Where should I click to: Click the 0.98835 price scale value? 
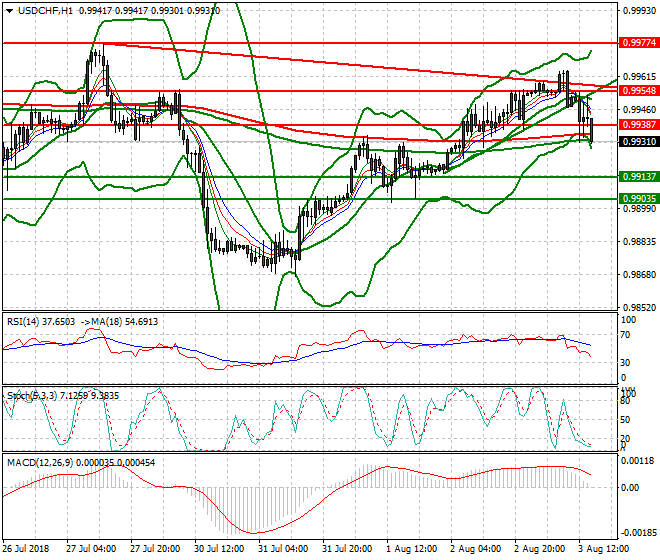tap(639, 242)
